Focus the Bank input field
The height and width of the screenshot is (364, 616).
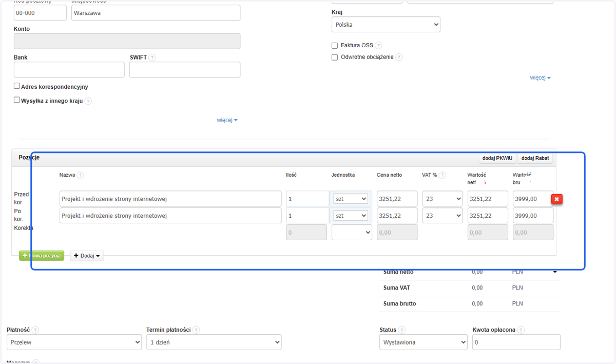[x=69, y=70]
